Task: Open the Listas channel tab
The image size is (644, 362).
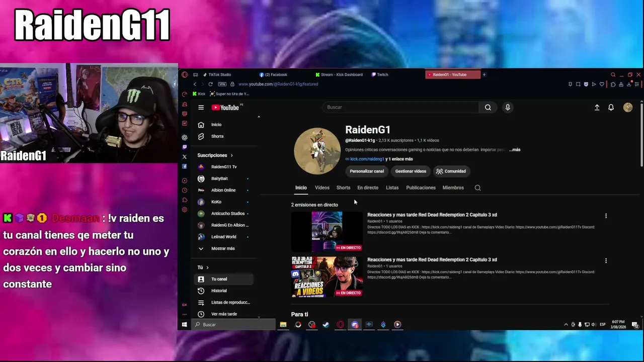Action: [x=392, y=188]
